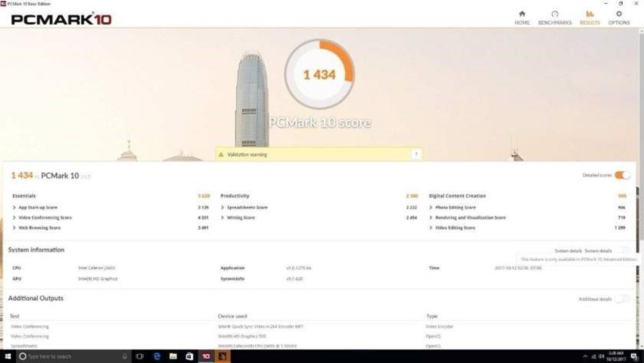This screenshot has height=363, width=644.
Task: Click the Type column header
Action: [x=431, y=316]
